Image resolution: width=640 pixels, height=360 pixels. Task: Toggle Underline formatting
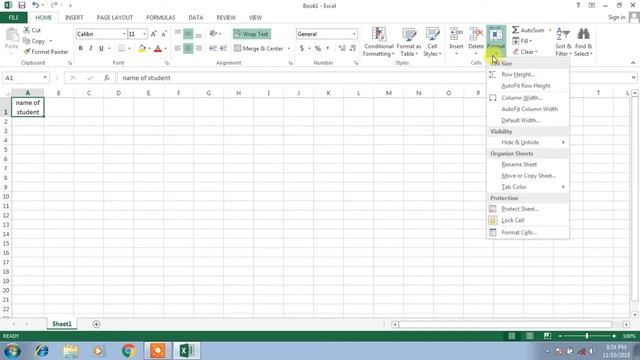101,48
